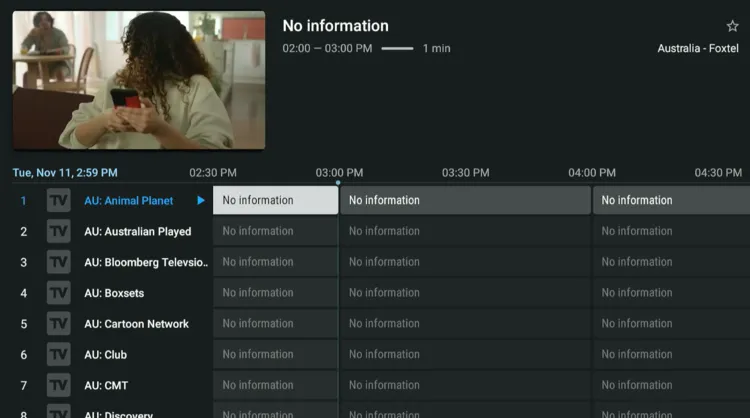Select Animal Planet's 03:00 PM program block
The image size is (750, 418).
click(465, 200)
